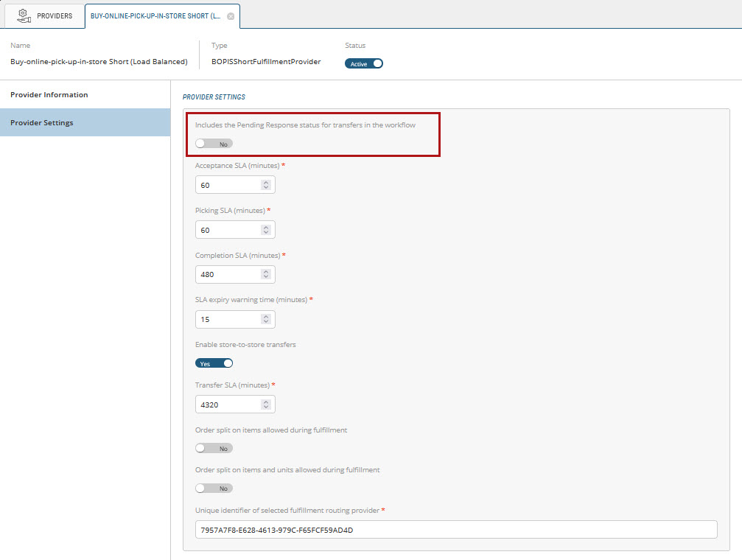The height and width of the screenshot is (560, 742).
Task: Click 'Unique identifier of selected fulfillment routing provider' label
Action: (287, 511)
